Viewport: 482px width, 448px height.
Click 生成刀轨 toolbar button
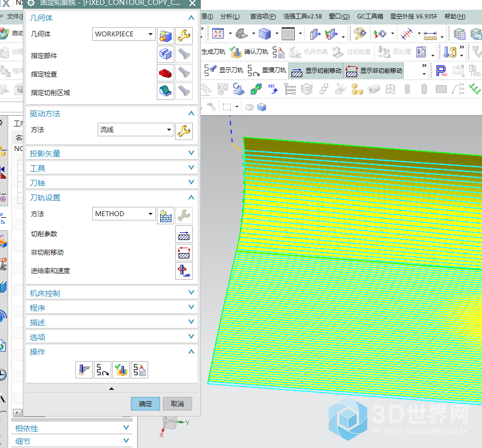[x=213, y=52]
